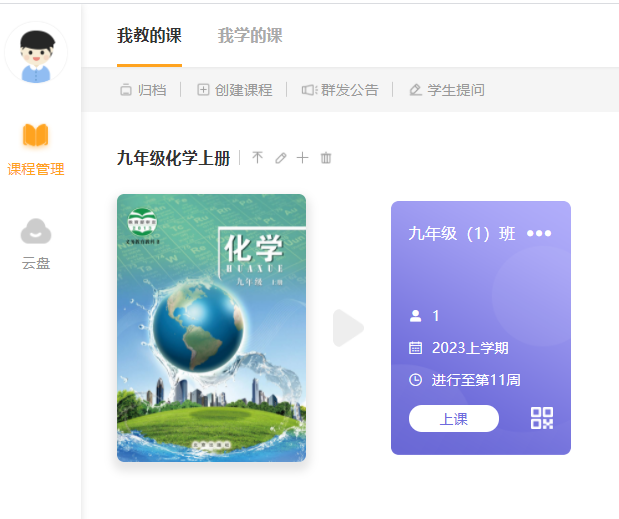Click the 归档 archive button
The height and width of the screenshot is (519, 619).
pos(142,90)
